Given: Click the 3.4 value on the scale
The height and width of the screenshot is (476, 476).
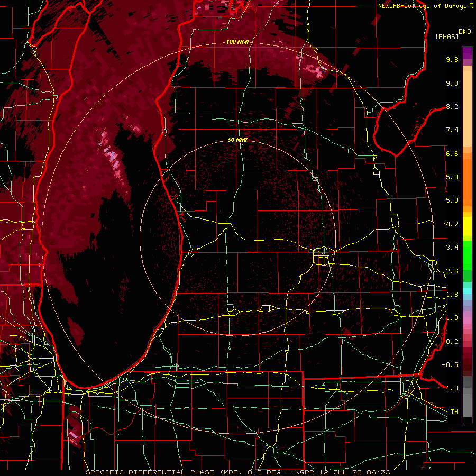Looking at the screenshot, I should click(452, 248).
